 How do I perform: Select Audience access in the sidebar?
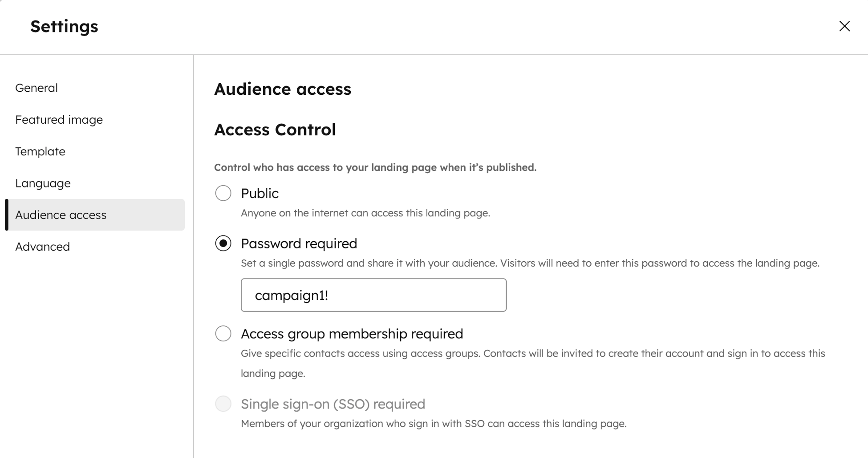[x=61, y=215]
